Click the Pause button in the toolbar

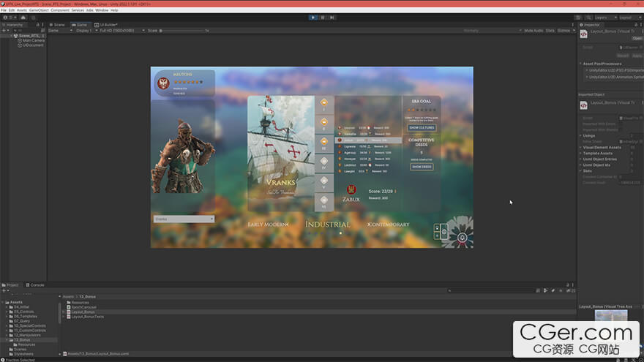click(x=323, y=18)
